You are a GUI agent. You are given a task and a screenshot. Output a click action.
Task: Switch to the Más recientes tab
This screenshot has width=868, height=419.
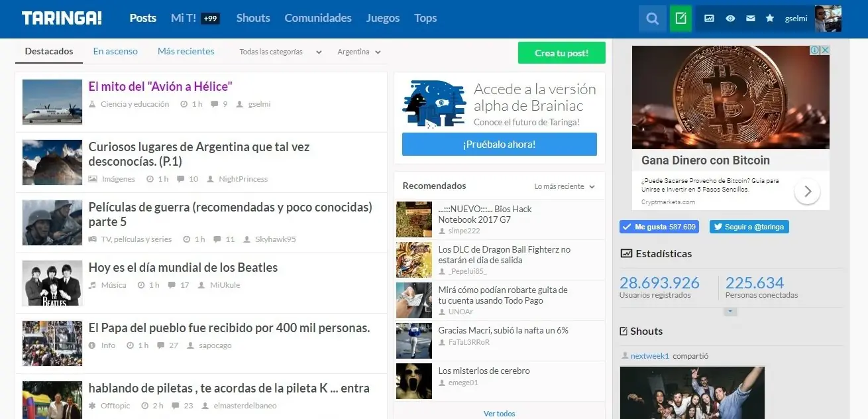click(x=186, y=51)
